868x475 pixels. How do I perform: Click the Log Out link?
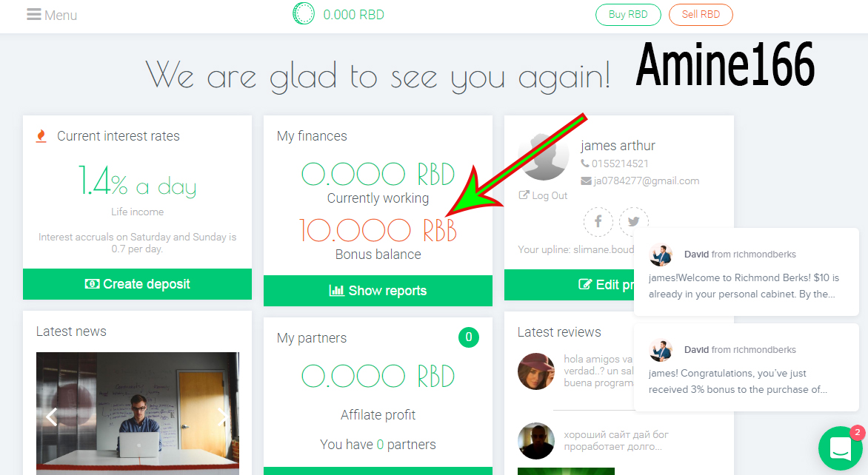pyautogui.click(x=543, y=195)
